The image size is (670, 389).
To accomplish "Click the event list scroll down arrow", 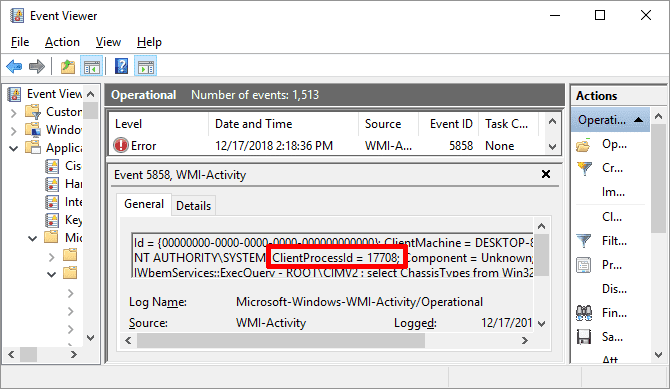I will pos(552,147).
